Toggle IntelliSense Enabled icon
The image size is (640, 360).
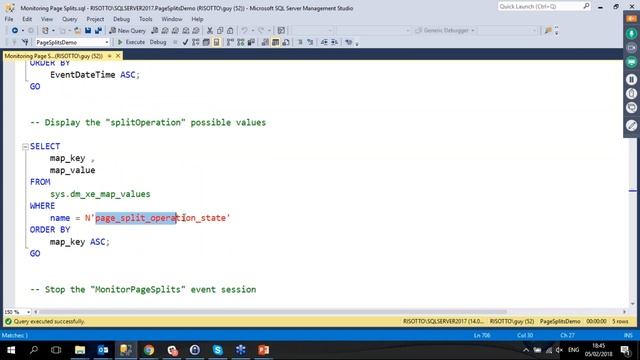[x=216, y=42]
